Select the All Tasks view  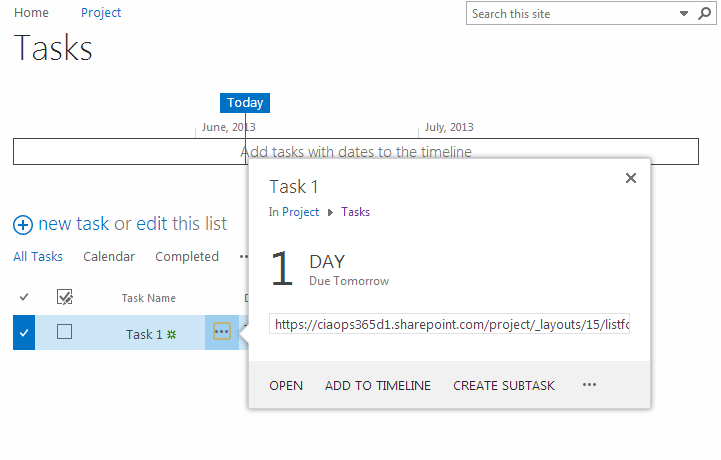(38, 257)
